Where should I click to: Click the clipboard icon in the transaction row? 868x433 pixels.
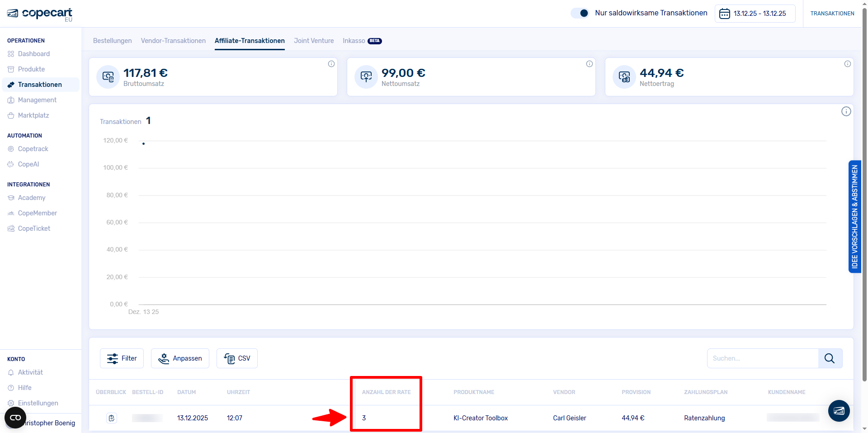(111, 418)
